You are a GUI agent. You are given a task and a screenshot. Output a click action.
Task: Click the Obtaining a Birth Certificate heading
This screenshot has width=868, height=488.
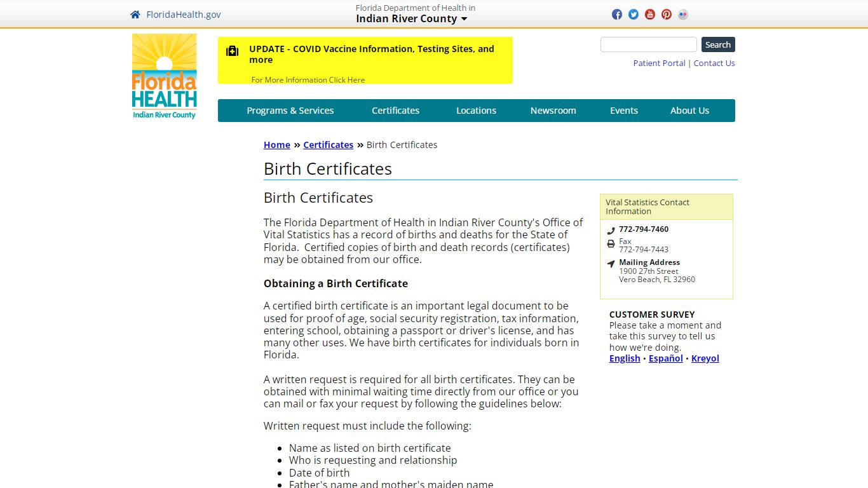tap(336, 283)
